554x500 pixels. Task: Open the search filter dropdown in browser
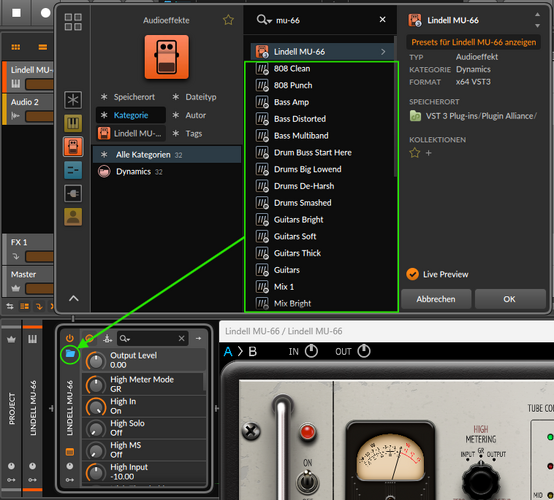(x=264, y=20)
